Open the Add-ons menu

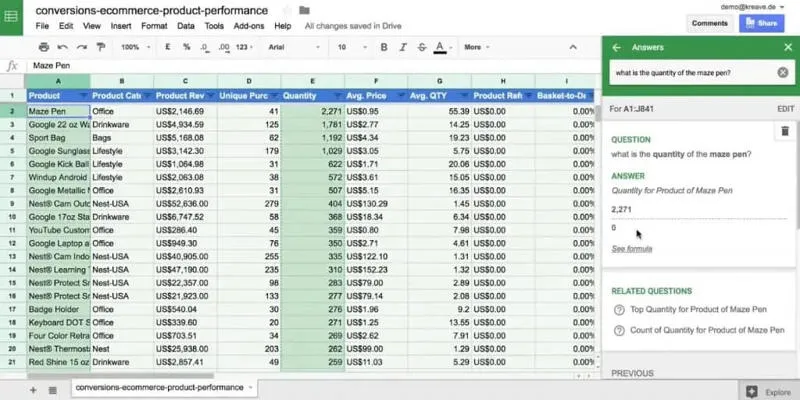(x=249, y=26)
